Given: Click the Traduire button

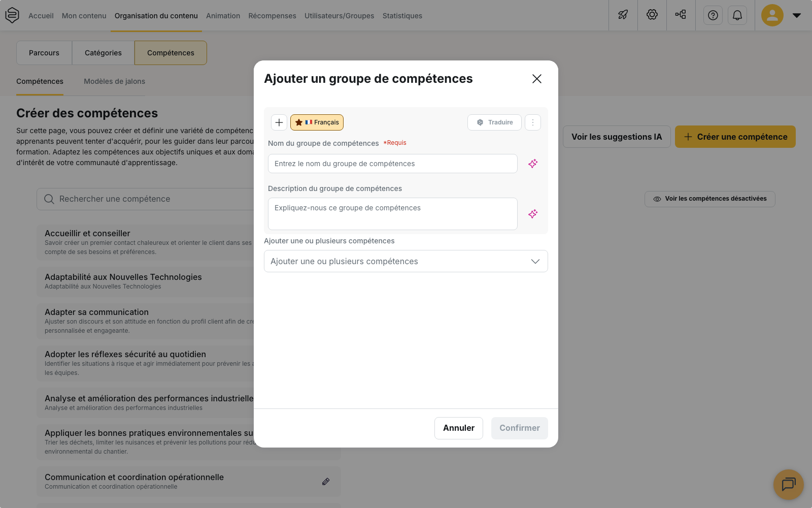Looking at the screenshot, I should click(x=494, y=122).
